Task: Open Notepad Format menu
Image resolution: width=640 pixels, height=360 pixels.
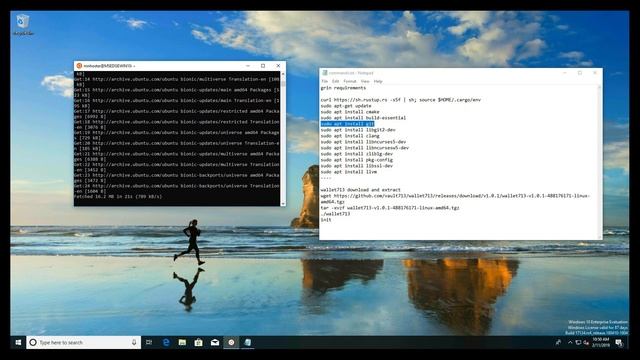Action: pos(350,82)
